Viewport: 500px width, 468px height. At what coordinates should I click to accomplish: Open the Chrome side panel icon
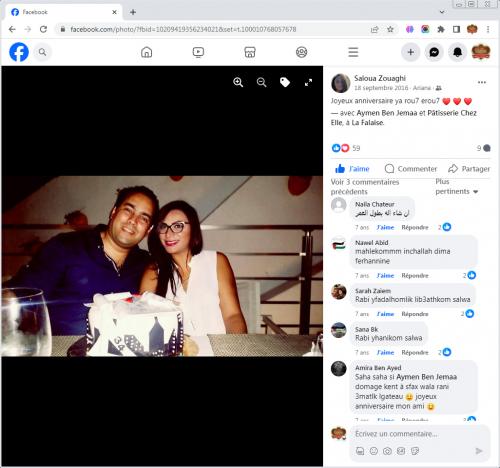pos(456,29)
